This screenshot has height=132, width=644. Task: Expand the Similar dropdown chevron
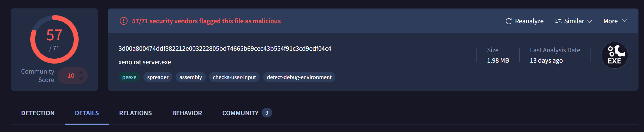(x=590, y=21)
